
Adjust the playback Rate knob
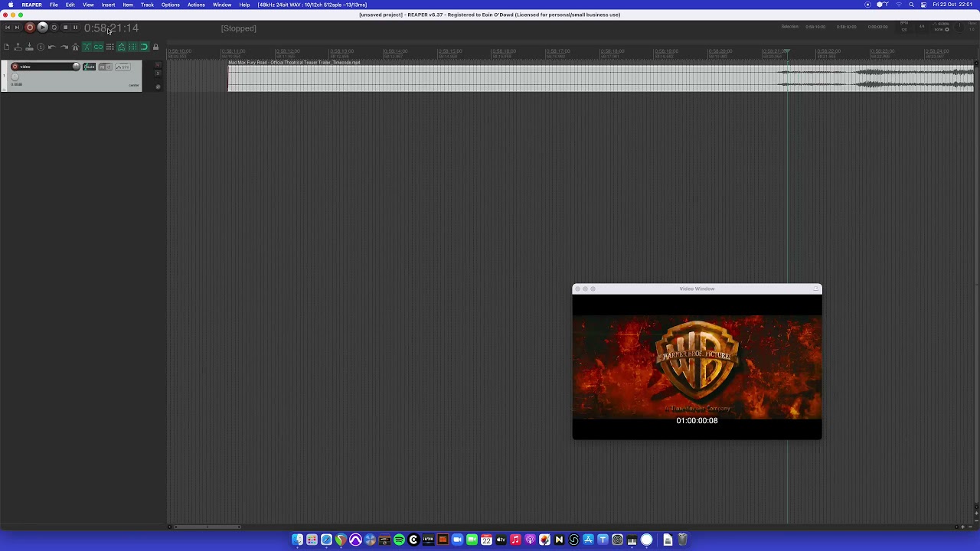click(x=959, y=27)
